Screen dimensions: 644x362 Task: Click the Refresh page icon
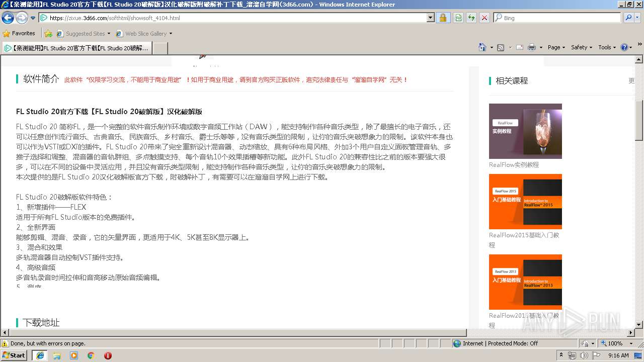(471, 18)
